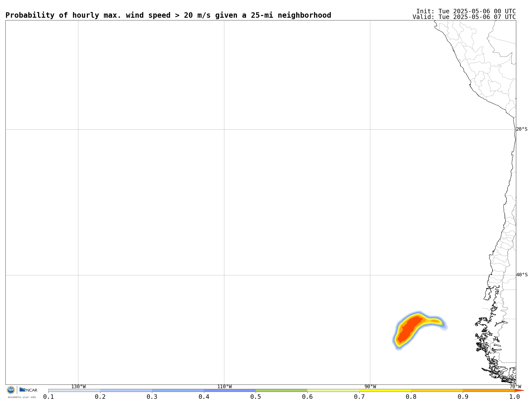Click the red arrow tip of the colorbar
This screenshot has height=400, width=532.
point(519,390)
